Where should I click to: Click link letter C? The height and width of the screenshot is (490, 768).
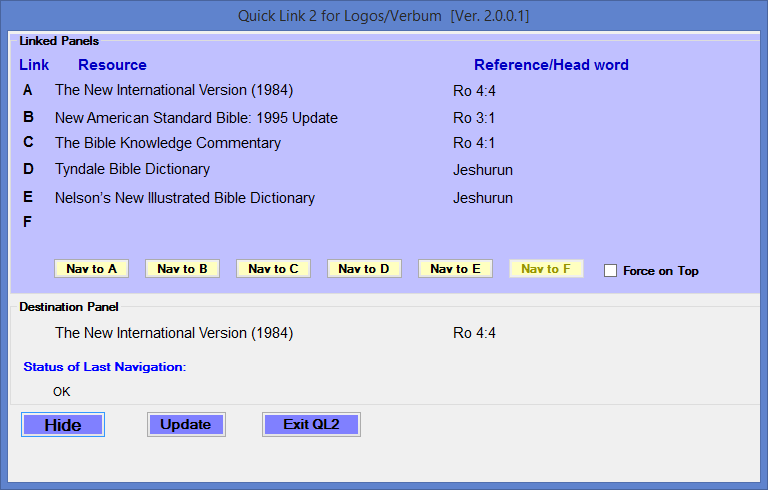tap(28, 142)
